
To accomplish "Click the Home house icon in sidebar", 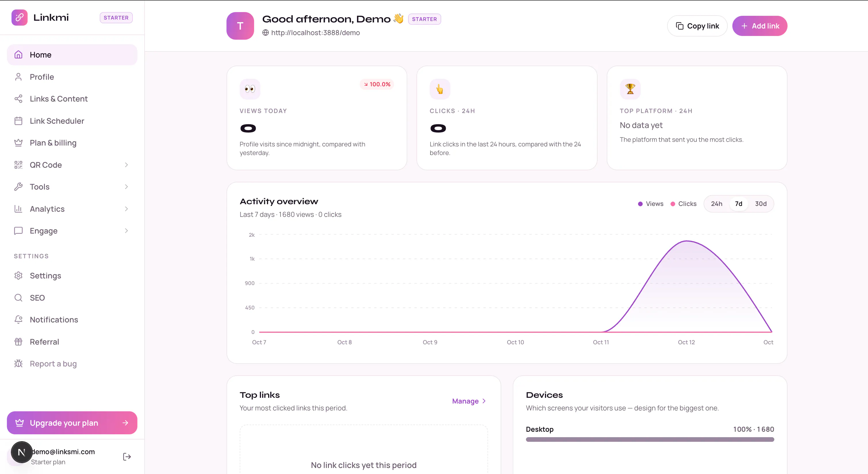I will point(18,55).
